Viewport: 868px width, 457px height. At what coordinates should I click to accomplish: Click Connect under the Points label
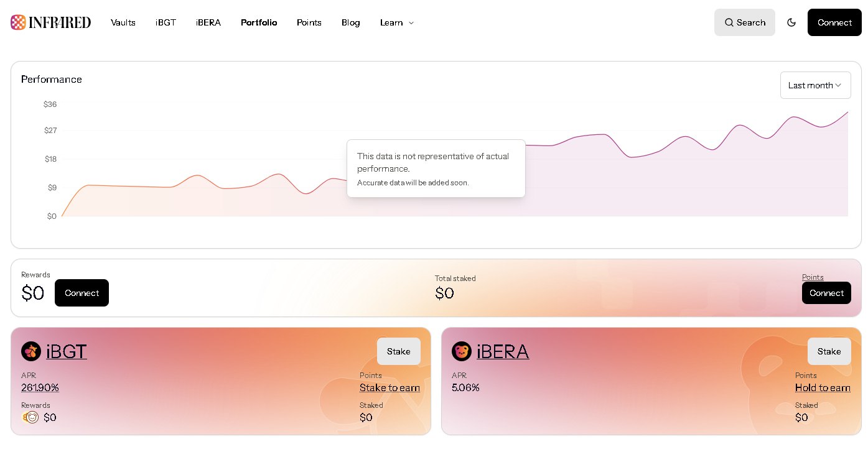(826, 293)
